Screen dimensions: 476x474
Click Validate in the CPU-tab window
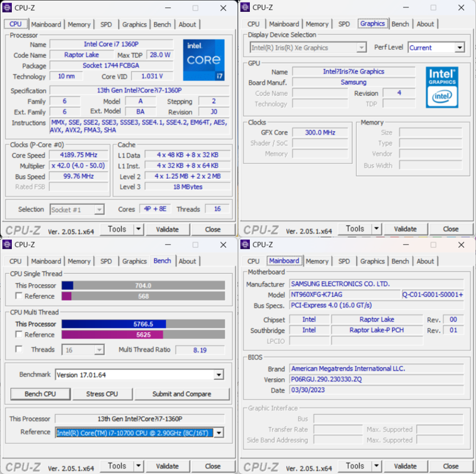click(x=168, y=229)
